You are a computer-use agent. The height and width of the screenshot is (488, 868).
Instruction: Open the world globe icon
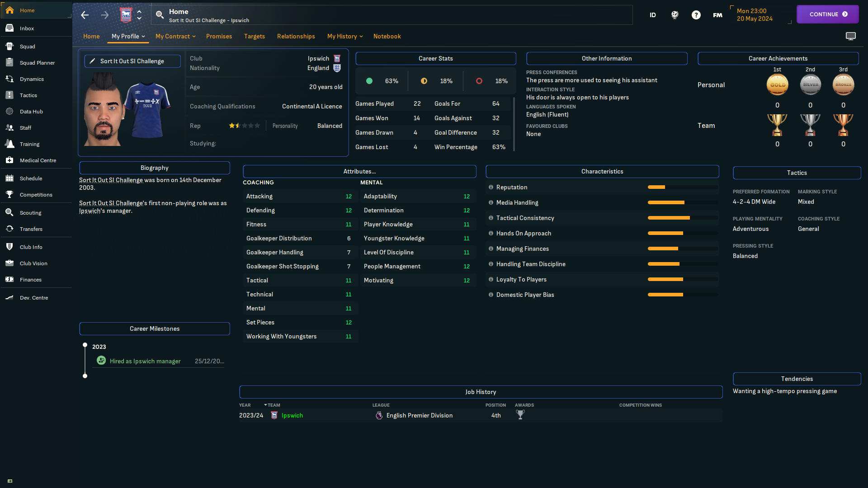675,15
